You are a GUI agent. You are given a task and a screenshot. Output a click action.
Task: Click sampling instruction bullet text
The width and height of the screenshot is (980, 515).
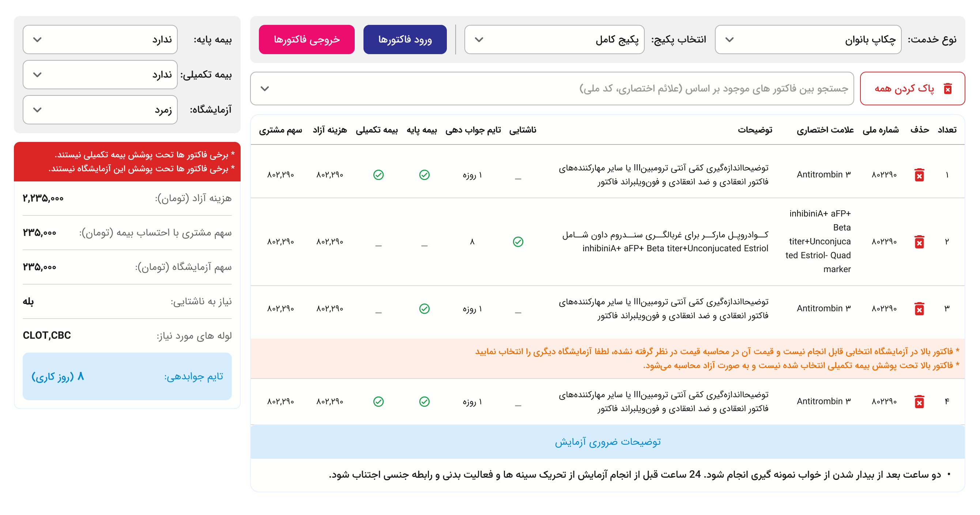[634, 475]
